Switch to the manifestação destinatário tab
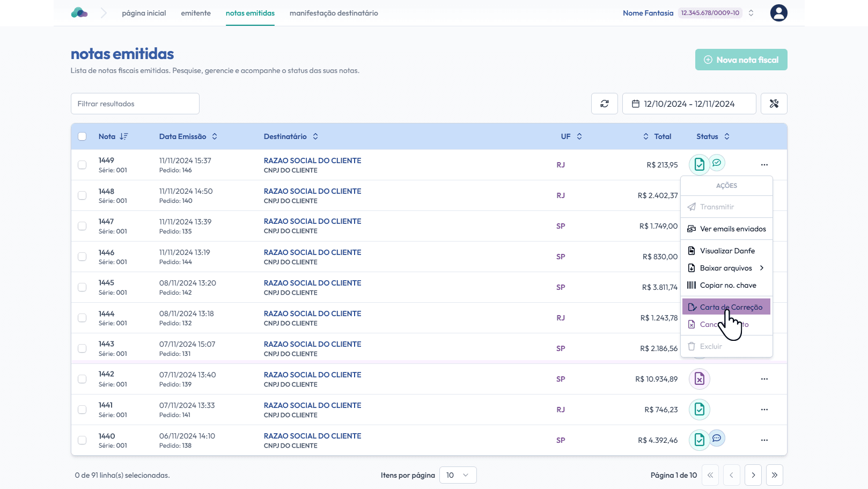The image size is (868, 489). coord(334,13)
